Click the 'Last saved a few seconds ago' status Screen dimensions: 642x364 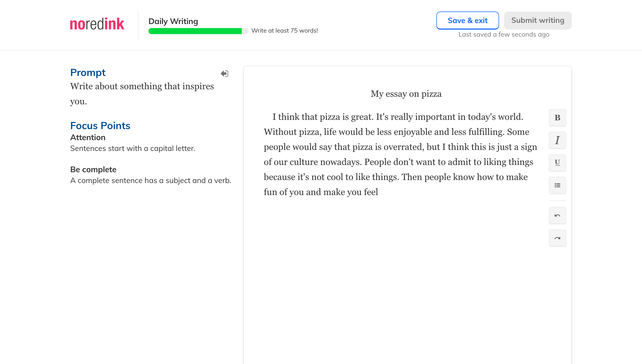[504, 34]
